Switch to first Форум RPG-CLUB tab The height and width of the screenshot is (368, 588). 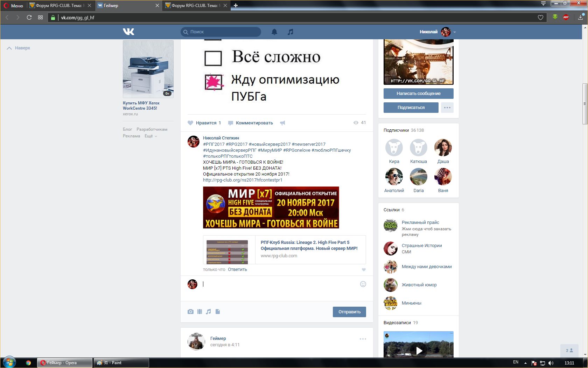61,5
